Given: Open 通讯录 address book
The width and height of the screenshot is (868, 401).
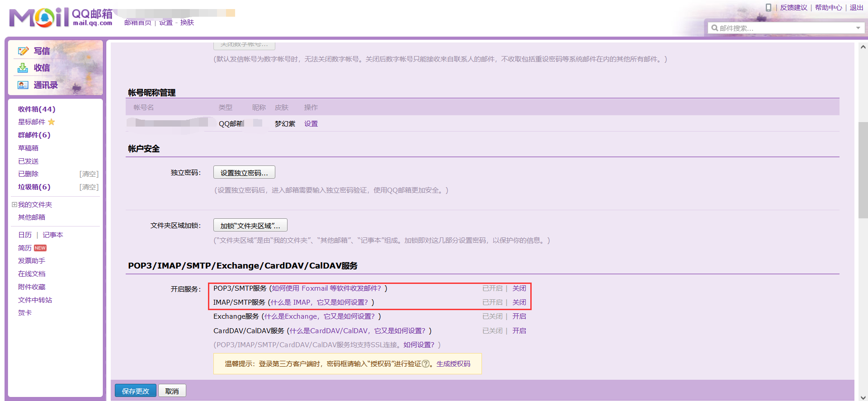Looking at the screenshot, I should click(x=46, y=85).
